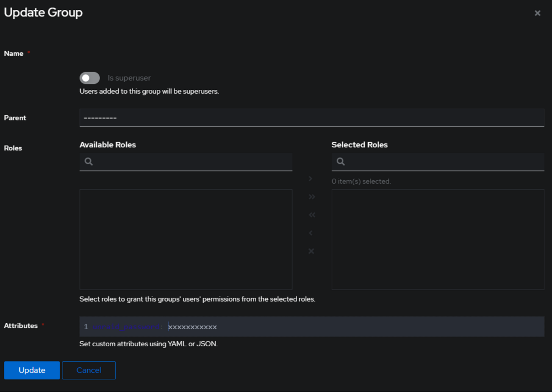Clear selection with the X icon between lists

coord(311,251)
